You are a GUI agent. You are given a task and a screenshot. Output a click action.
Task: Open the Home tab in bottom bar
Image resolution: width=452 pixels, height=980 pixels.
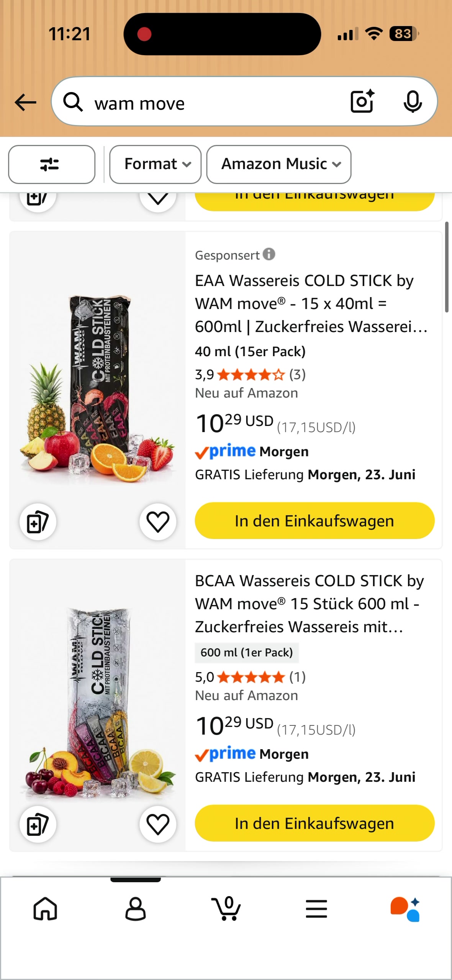point(45,908)
